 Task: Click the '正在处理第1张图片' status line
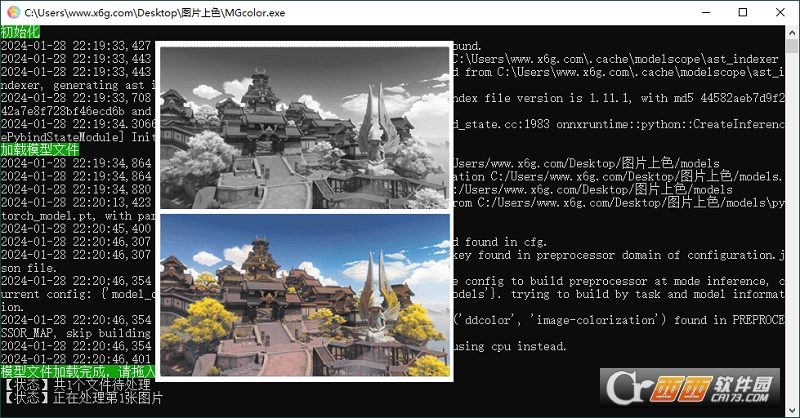coord(83,398)
